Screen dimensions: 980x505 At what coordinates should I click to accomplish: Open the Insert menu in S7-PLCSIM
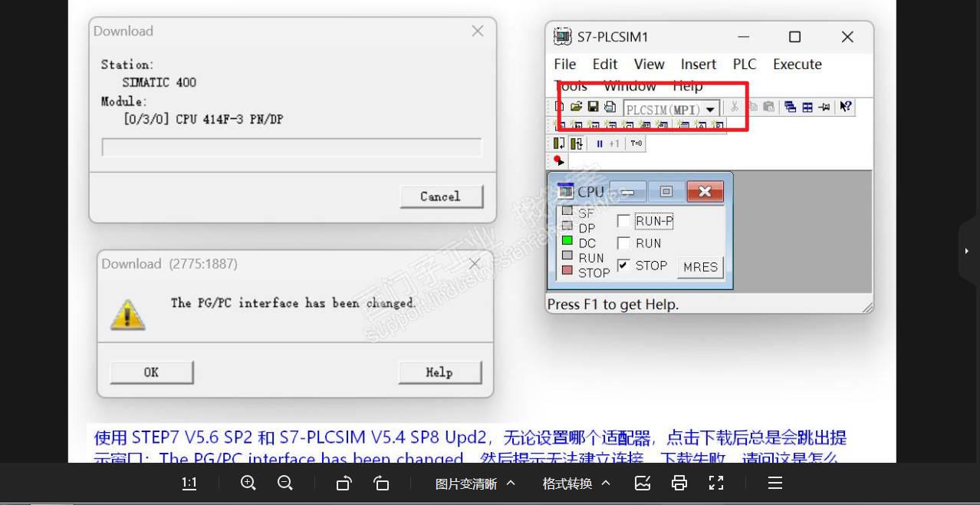click(x=699, y=64)
